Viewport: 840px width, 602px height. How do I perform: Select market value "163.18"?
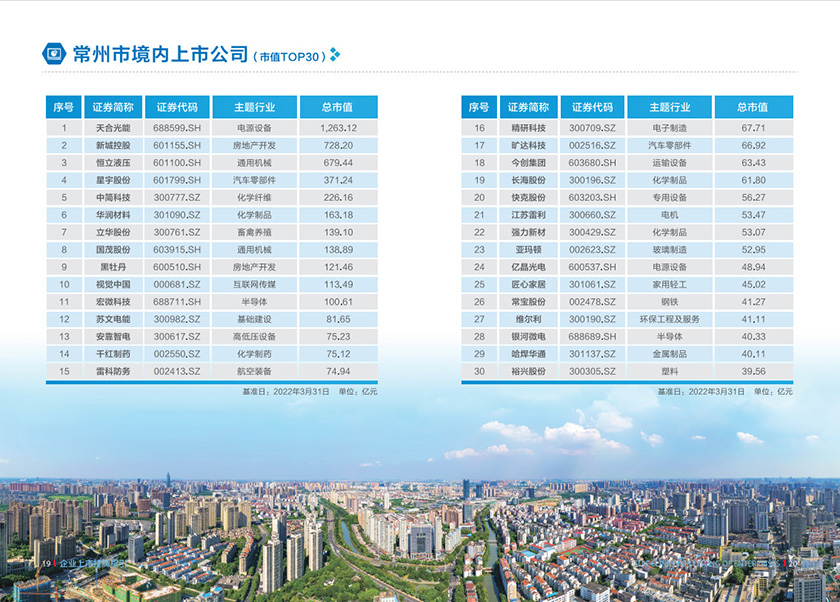[339, 215]
